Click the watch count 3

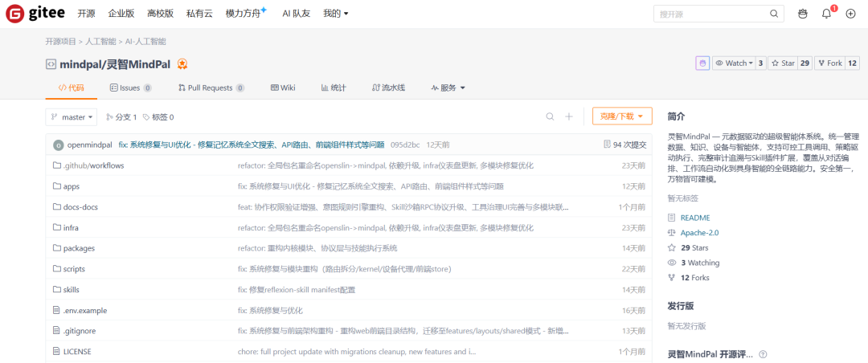coord(760,63)
